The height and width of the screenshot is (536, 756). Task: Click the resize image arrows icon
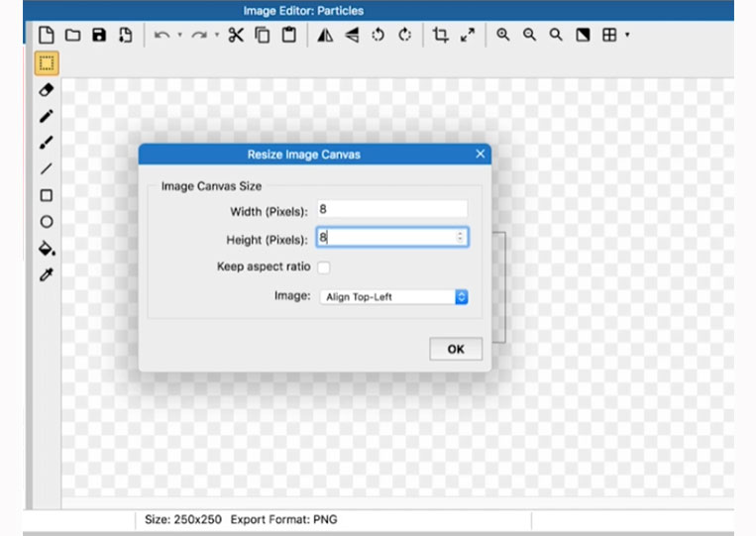point(468,35)
